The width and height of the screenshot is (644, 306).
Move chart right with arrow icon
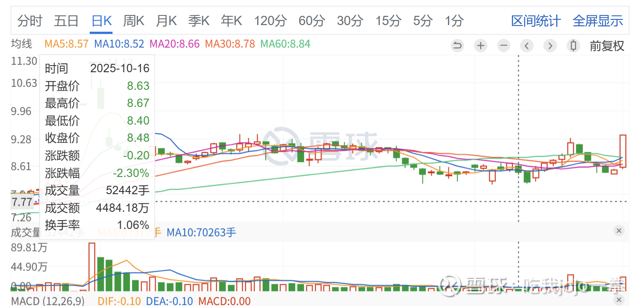pyautogui.click(x=550, y=45)
